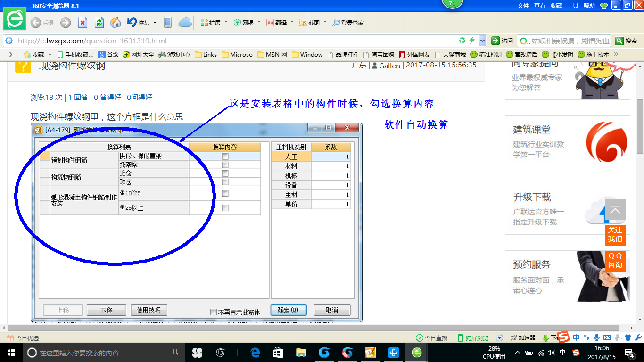Click the browser back arrow button
The height and width of the screenshot is (362, 644).
point(35,23)
